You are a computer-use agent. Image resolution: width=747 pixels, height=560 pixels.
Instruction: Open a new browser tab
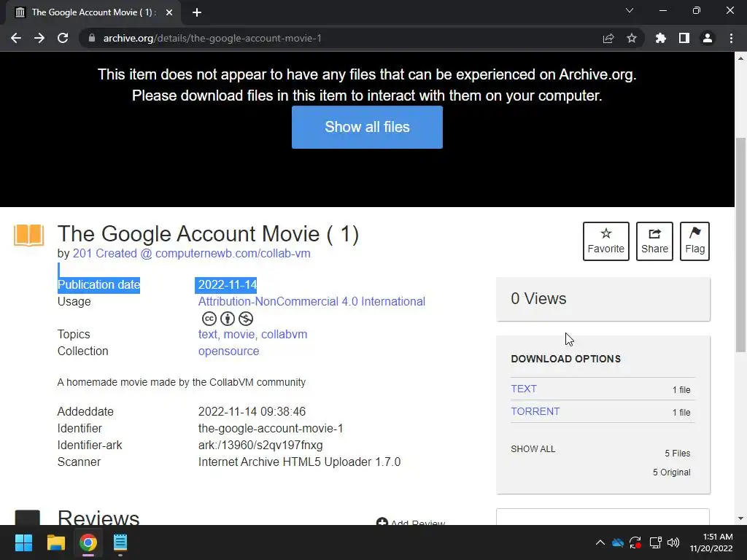coord(197,12)
